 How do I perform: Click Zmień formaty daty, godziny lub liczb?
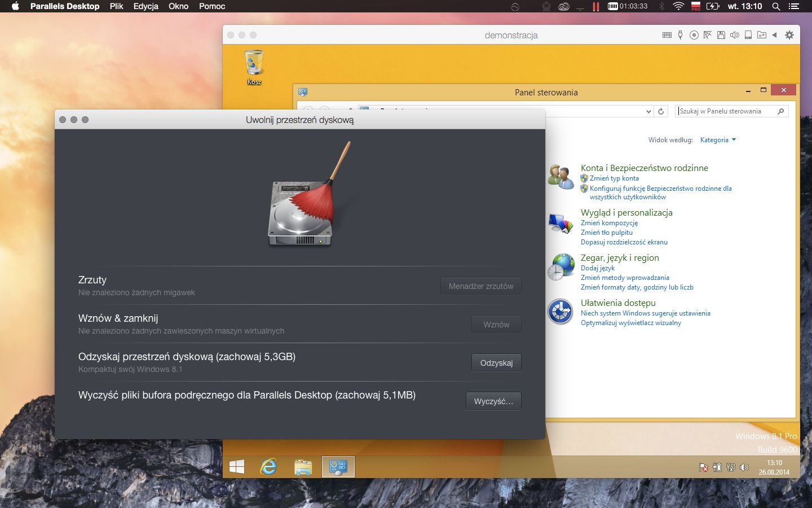click(637, 287)
